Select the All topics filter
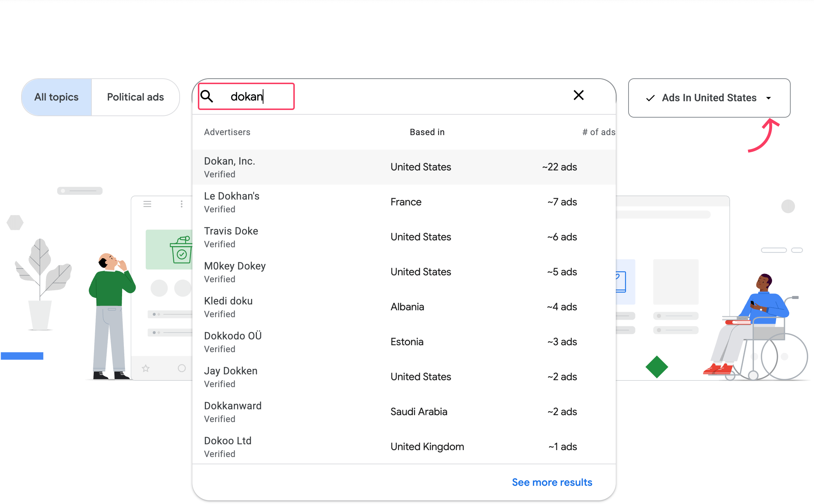Image resolution: width=814 pixels, height=504 pixels. click(x=56, y=97)
